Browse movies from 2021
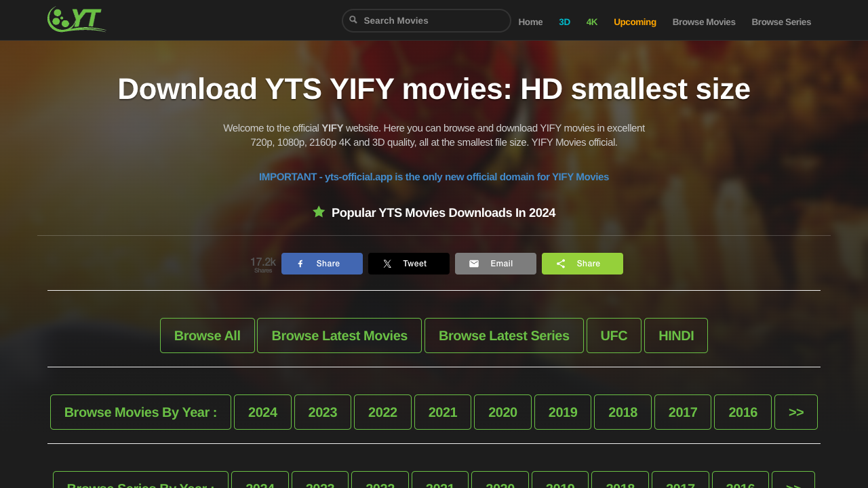 point(442,412)
